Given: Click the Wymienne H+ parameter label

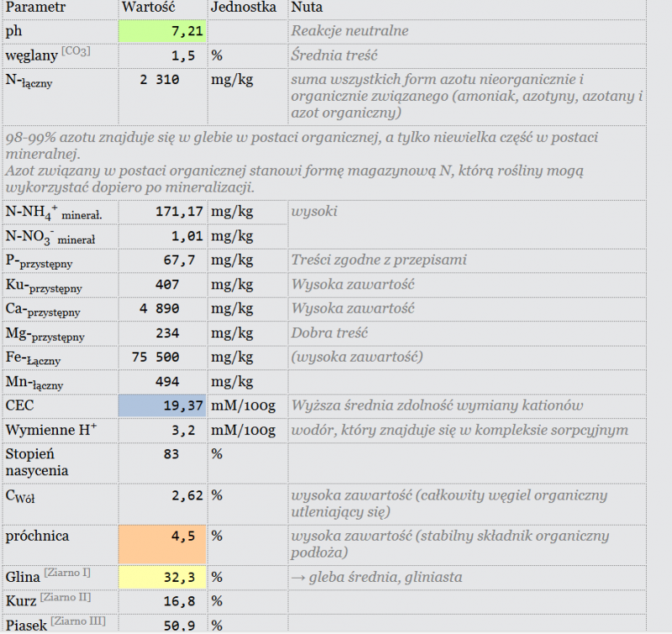Looking at the screenshot, I should coord(51,430).
